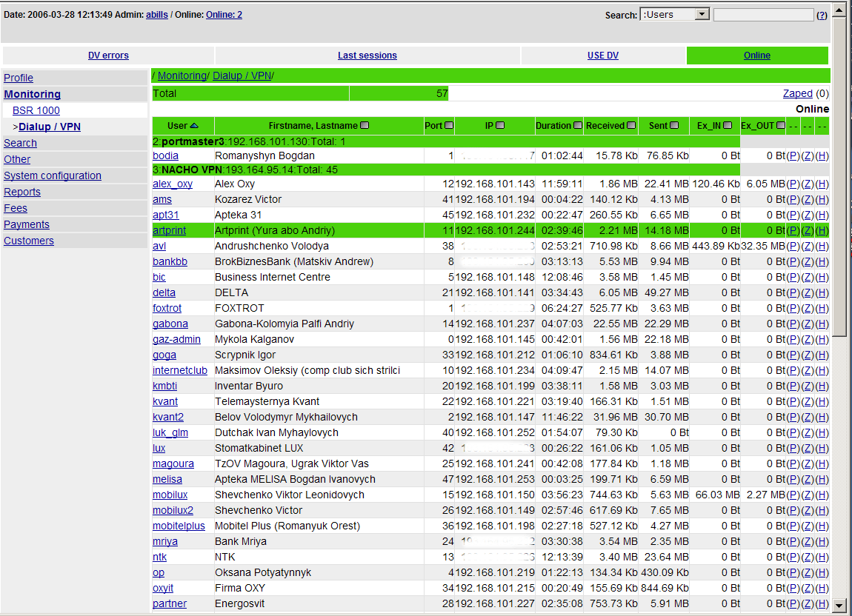
Task: Click portmaster3 group header row
Action: (445, 141)
